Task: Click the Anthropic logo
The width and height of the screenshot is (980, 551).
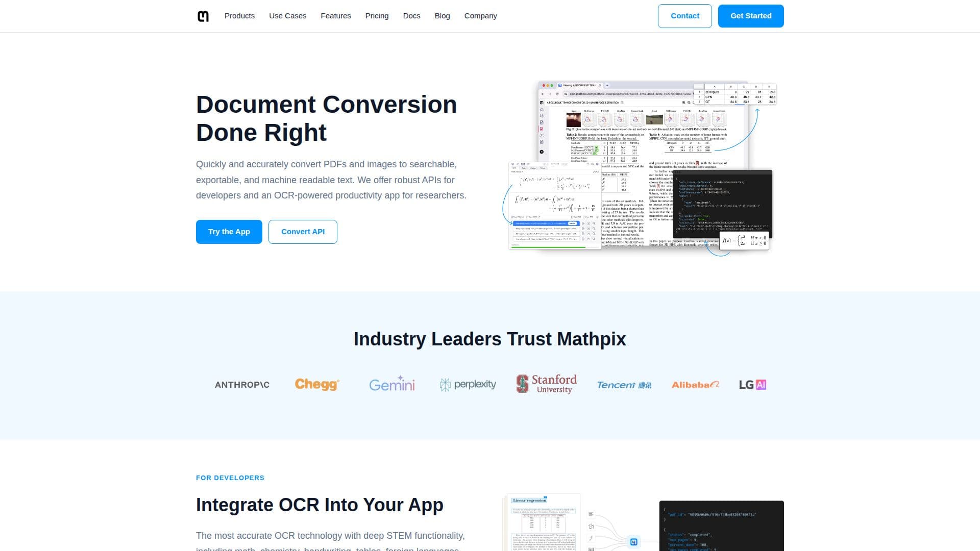Action: 242,385
